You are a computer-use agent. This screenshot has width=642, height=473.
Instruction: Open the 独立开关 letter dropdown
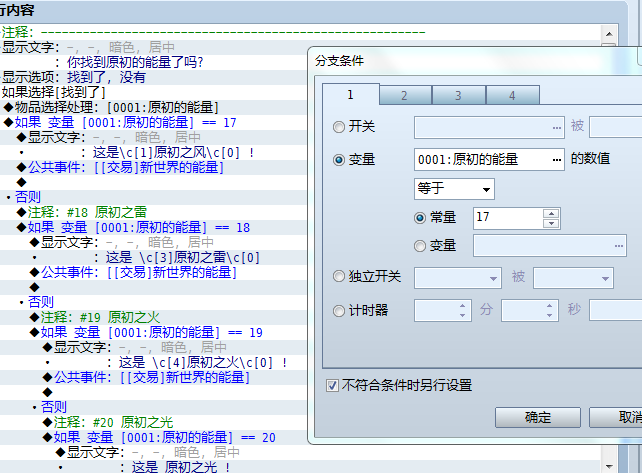click(458, 278)
